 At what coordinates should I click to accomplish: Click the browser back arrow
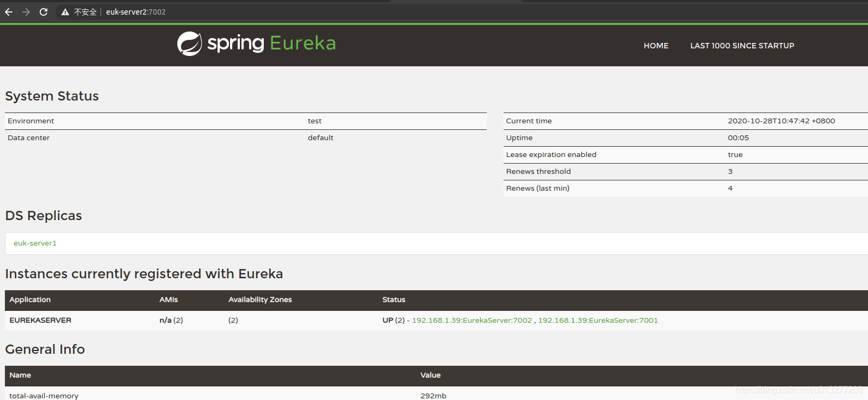click(9, 12)
